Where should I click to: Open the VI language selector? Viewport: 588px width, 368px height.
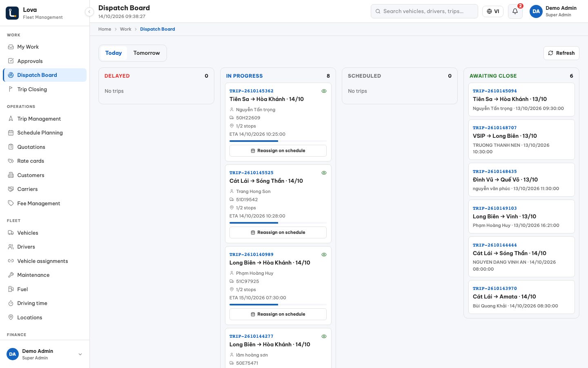[x=493, y=11]
